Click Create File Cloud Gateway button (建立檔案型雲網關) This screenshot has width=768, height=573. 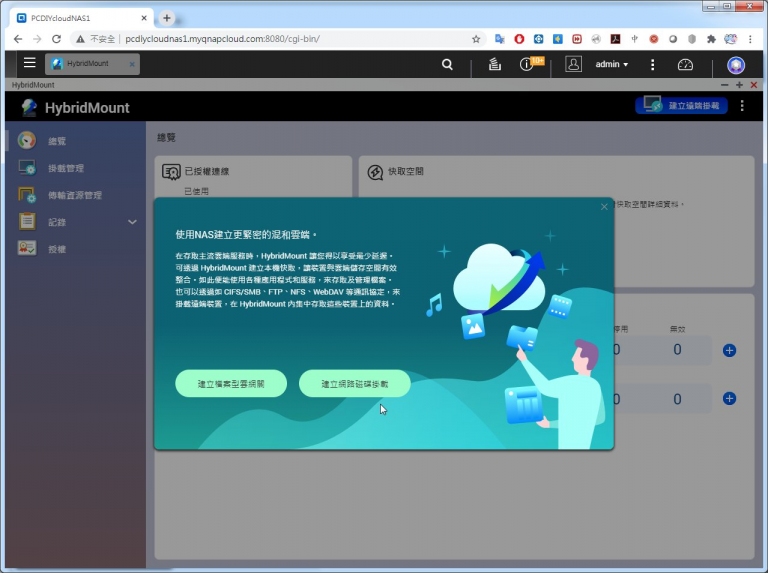[x=231, y=383]
